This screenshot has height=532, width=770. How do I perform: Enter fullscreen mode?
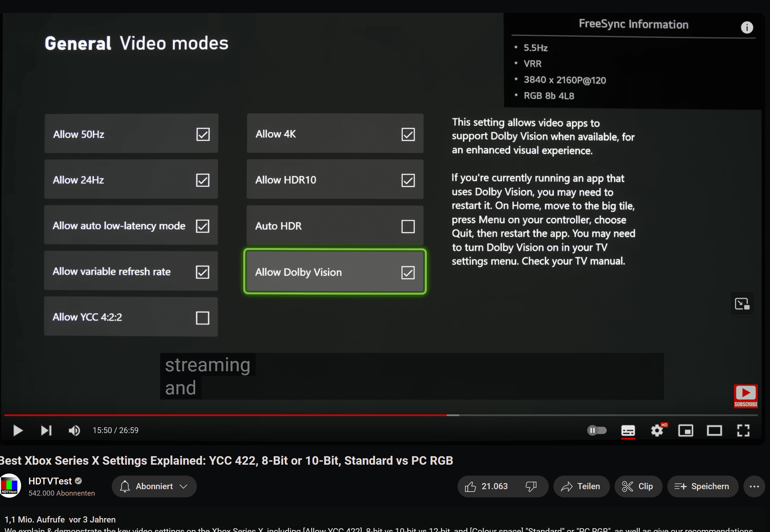click(743, 430)
